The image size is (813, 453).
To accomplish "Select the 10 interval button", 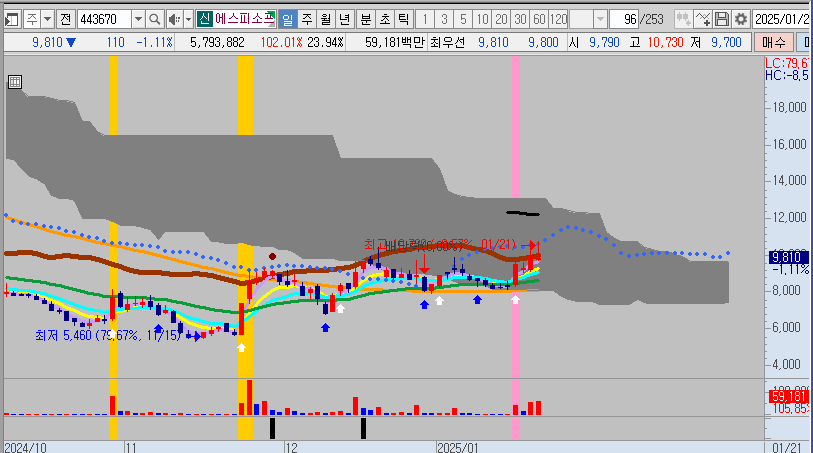I will coord(483,20).
